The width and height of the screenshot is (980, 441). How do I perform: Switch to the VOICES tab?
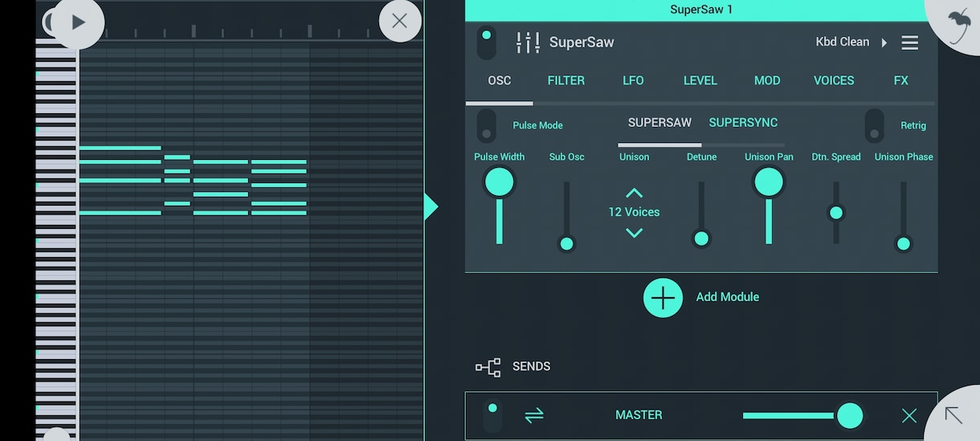(x=834, y=80)
